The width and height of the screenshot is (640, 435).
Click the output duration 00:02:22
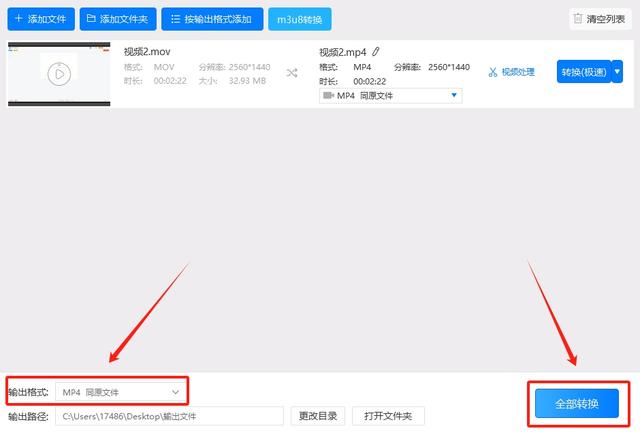369,82
